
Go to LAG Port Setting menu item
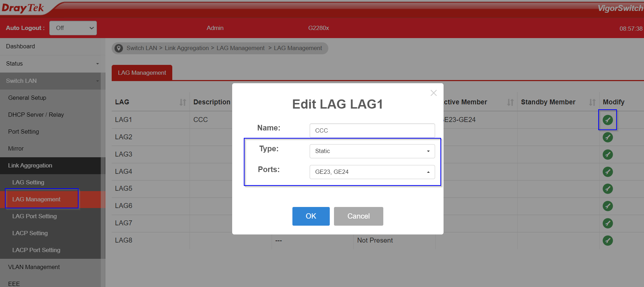tap(35, 216)
